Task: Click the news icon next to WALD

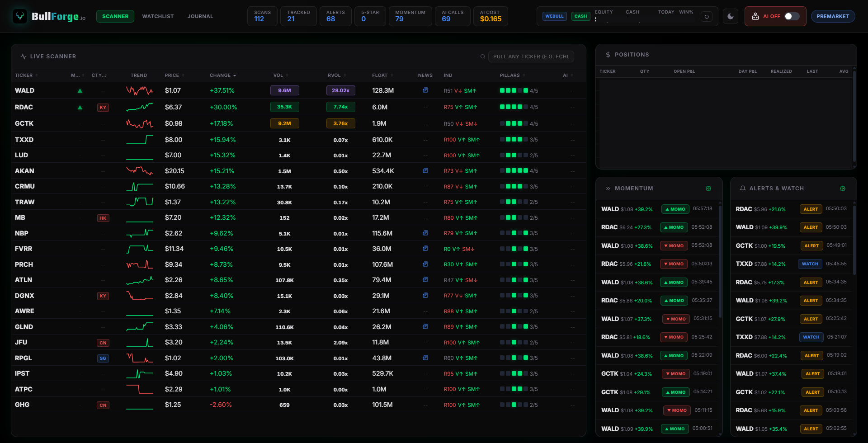Action: pyautogui.click(x=425, y=90)
